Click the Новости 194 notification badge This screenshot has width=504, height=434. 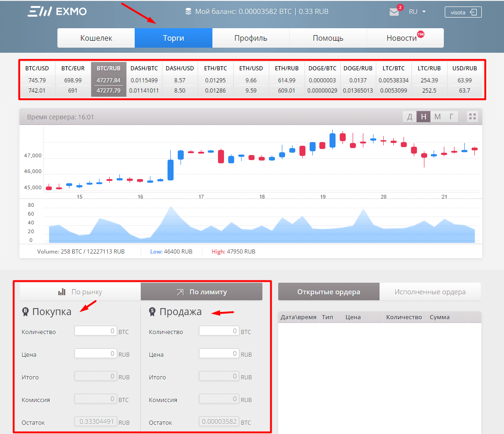pyautogui.click(x=420, y=34)
